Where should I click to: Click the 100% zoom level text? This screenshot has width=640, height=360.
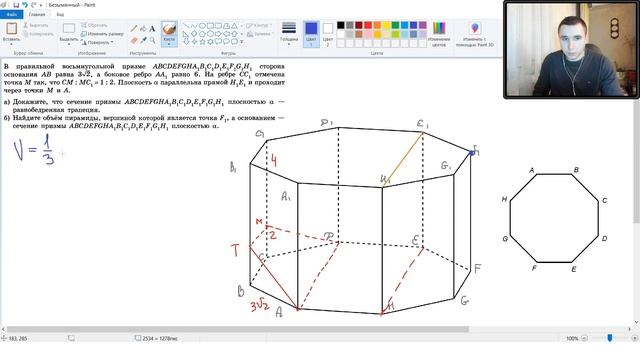pyautogui.click(x=572, y=338)
